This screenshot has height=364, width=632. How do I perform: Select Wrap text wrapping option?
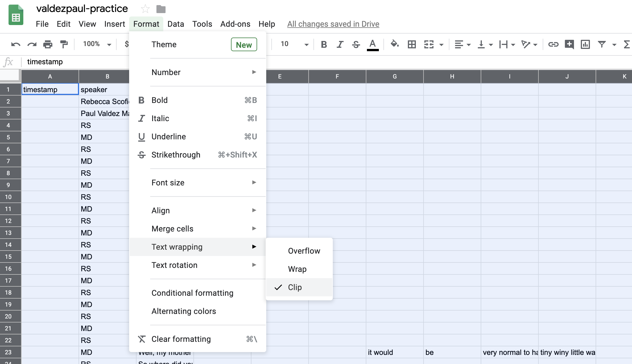point(298,269)
